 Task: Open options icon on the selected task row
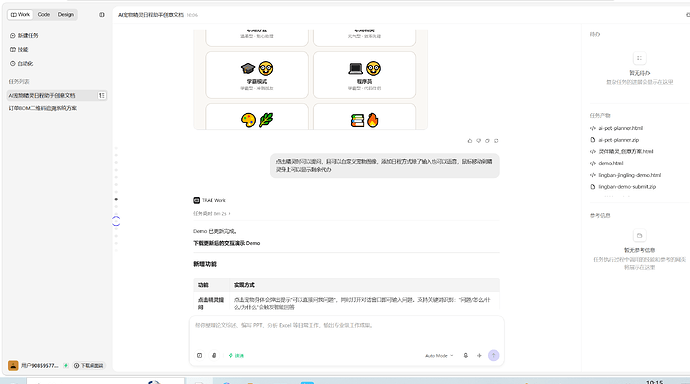click(x=102, y=95)
